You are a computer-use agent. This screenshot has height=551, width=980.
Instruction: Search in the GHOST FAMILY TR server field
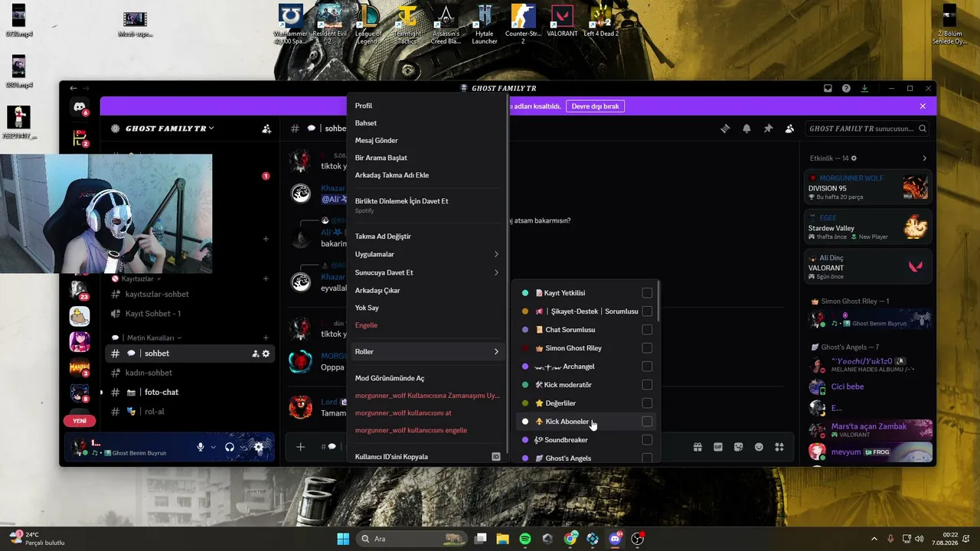[868, 129]
